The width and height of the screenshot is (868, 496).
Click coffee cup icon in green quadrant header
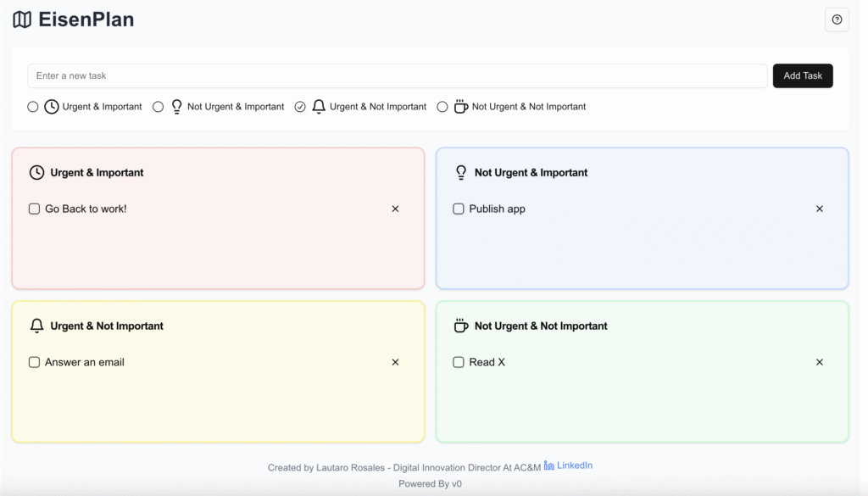[461, 326]
